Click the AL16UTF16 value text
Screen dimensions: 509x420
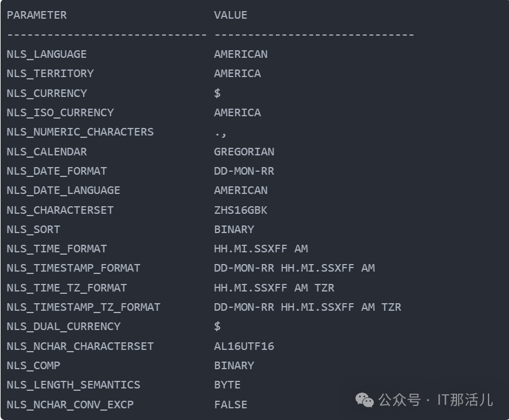point(244,346)
